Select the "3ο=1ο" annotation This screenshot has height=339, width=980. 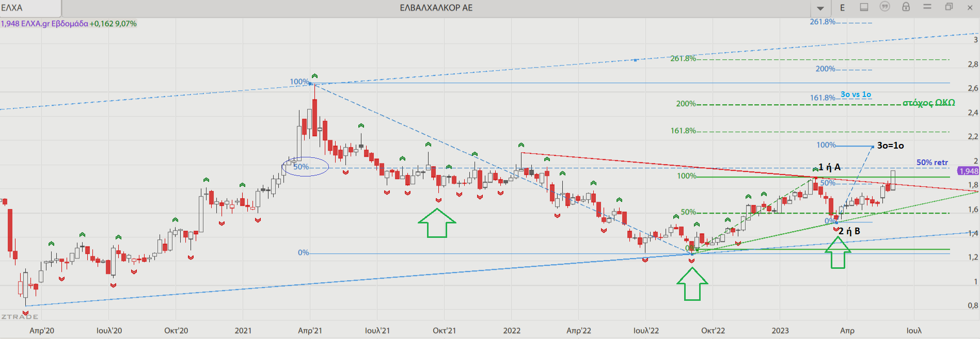click(891, 146)
